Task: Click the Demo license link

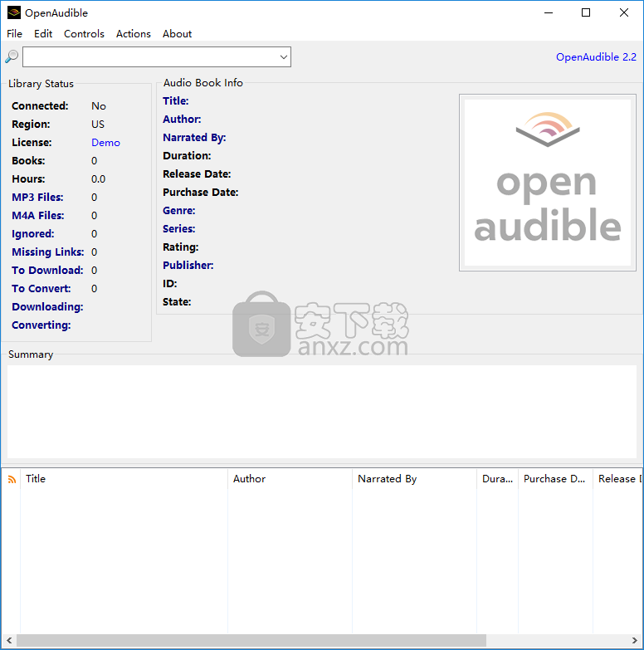Action: pos(105,143)
